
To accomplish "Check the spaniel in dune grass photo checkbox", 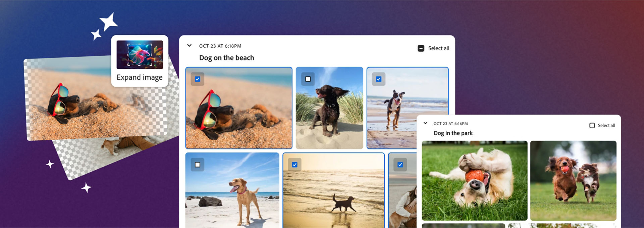I will (308, 79).
